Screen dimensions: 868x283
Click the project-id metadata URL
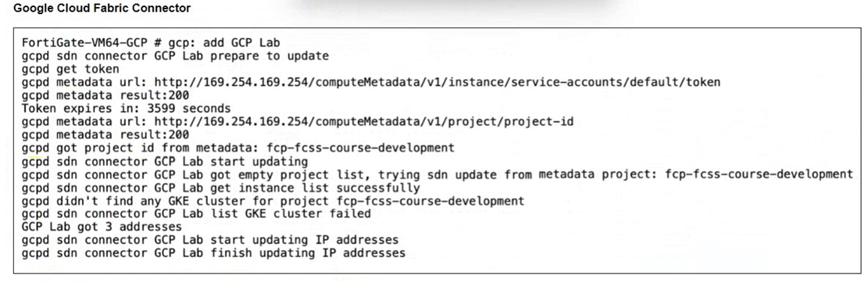pos(364,122)
